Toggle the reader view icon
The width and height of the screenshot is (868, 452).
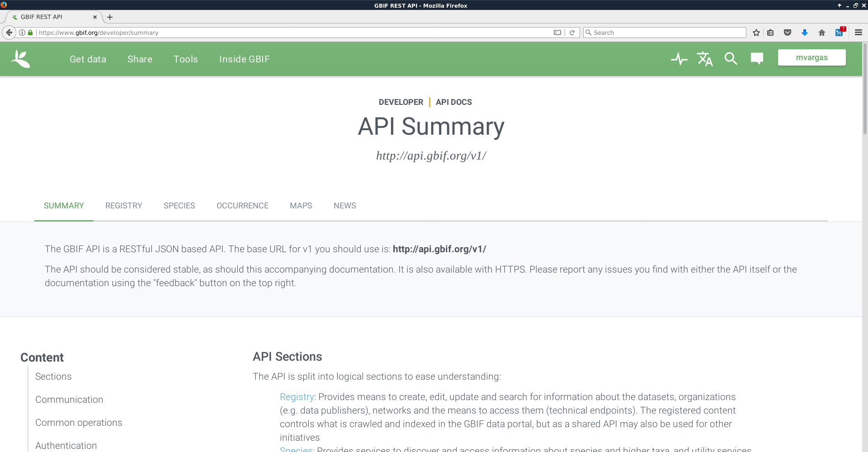pyautogui.click(x=557, y=33)
